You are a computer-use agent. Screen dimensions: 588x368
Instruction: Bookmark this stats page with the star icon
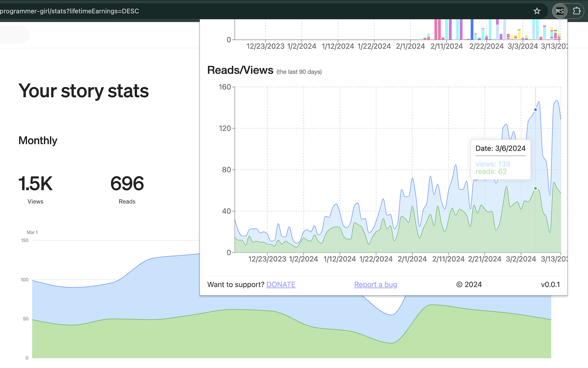537,11
